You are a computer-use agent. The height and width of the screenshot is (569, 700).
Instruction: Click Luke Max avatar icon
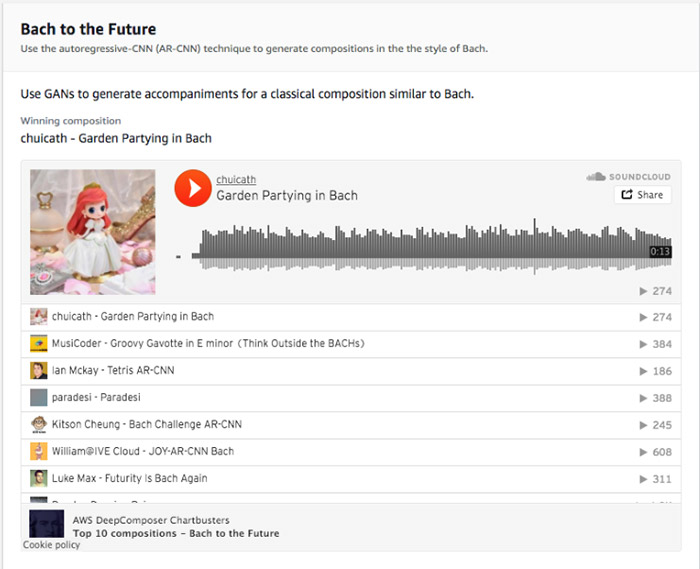[x=38, y=478]
